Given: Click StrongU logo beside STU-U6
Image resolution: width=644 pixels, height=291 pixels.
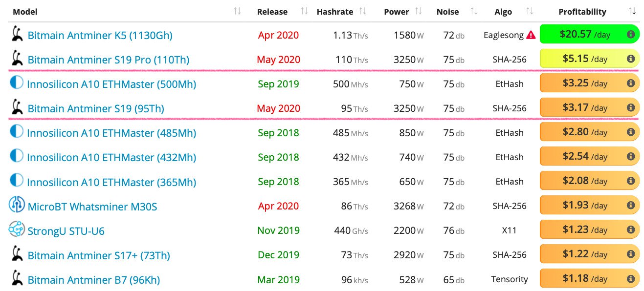Looking at the screenshot, I should pos(17,229).
